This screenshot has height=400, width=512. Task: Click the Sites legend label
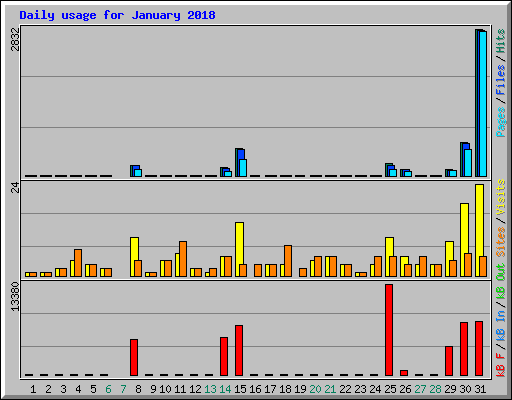[x=500, y=242]
